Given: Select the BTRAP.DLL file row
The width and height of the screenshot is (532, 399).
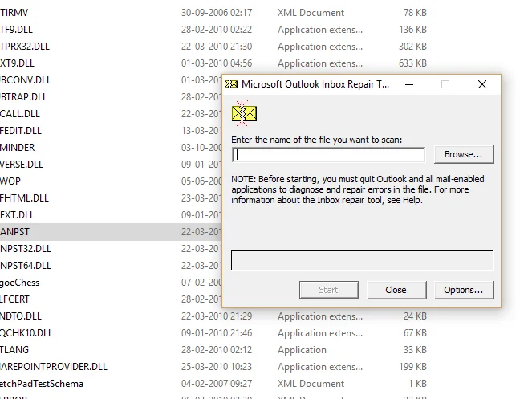Looking at the screenshot, I should click(111, 97).
